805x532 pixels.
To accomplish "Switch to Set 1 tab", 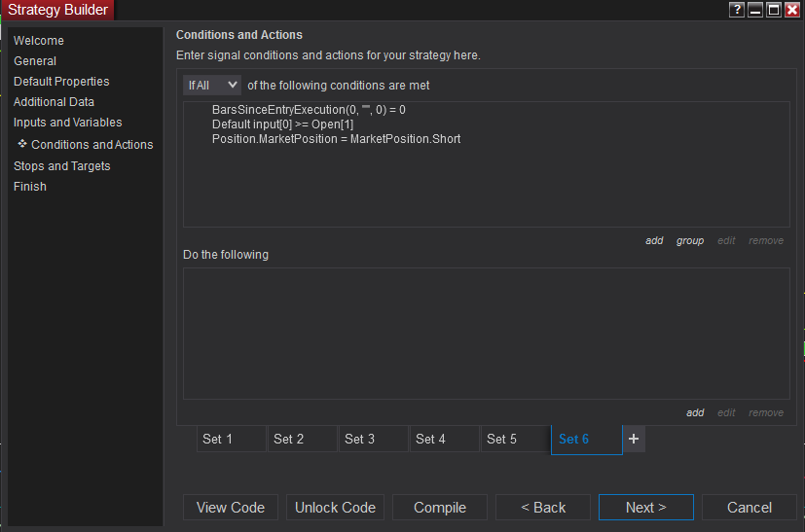I will click(x=232, y=439).
